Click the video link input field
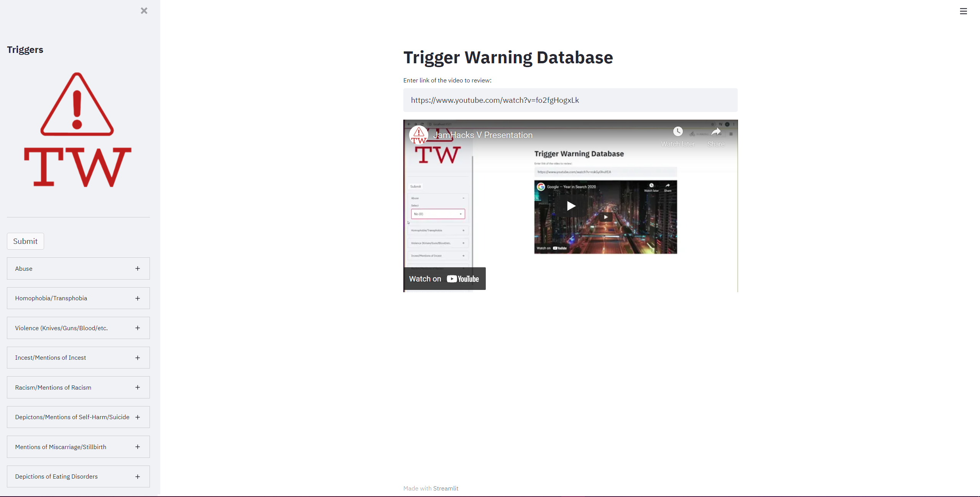980x497 pixels. pyautogui.click(x=570, y=100)
